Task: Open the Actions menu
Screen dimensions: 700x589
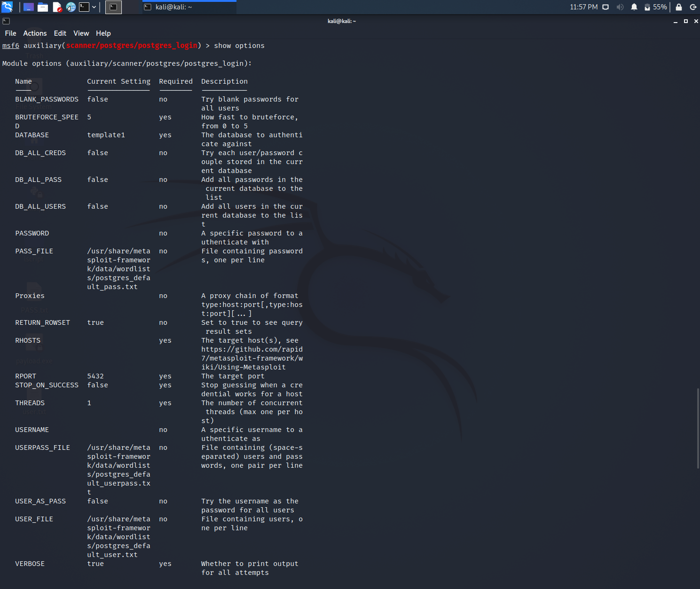Action: click(35, 33)
